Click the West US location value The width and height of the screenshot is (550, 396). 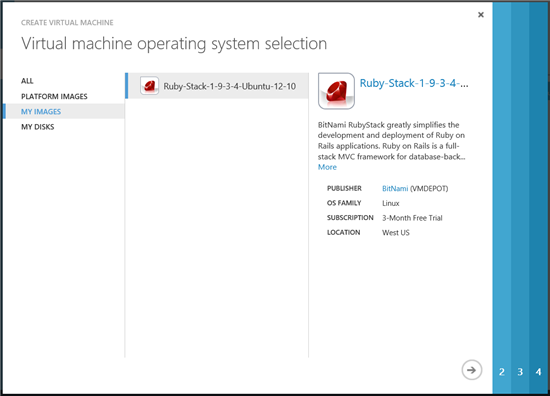396,233
